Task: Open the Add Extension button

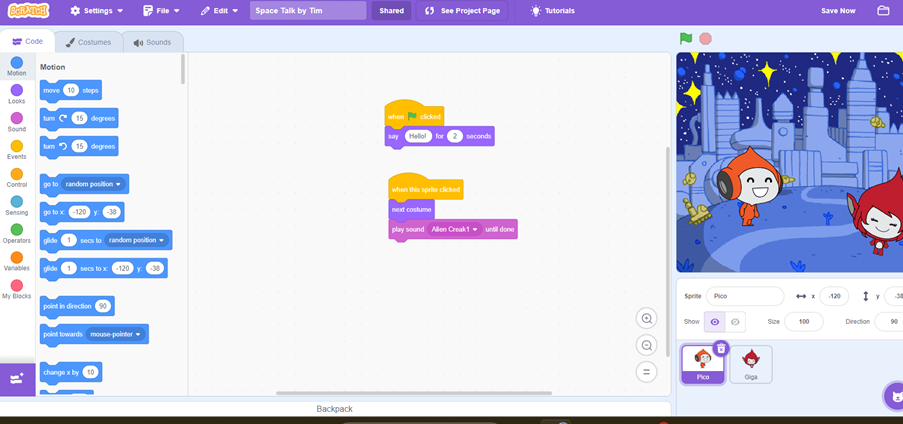Action: (17, 379)
